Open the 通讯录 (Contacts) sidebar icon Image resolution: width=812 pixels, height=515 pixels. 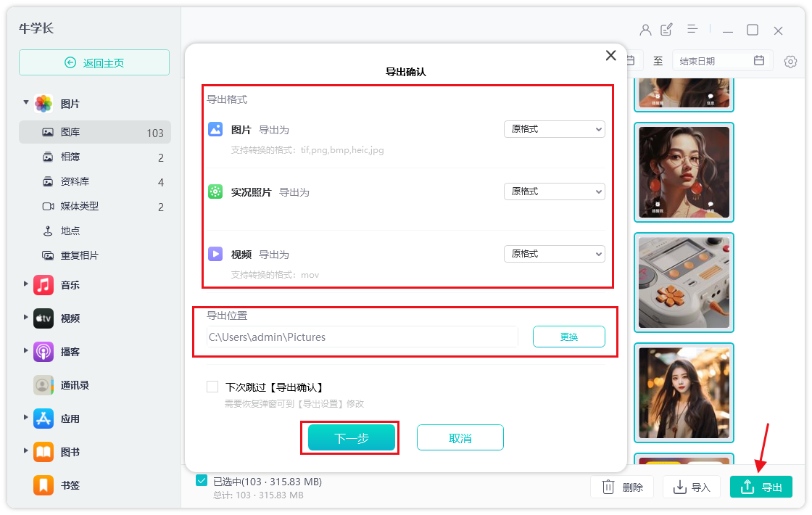[43, 384]
